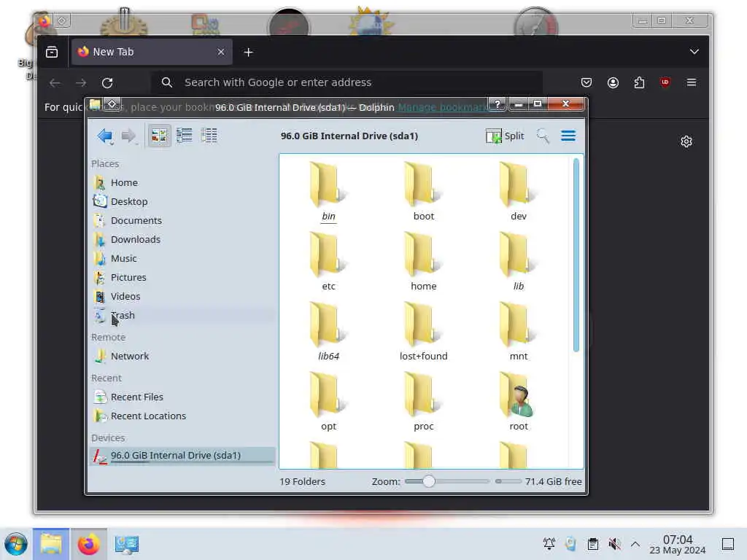The width and height of the screenshot is (747, 560).
Task: Open Pictures in Places panel
Action: click(181, 278)
